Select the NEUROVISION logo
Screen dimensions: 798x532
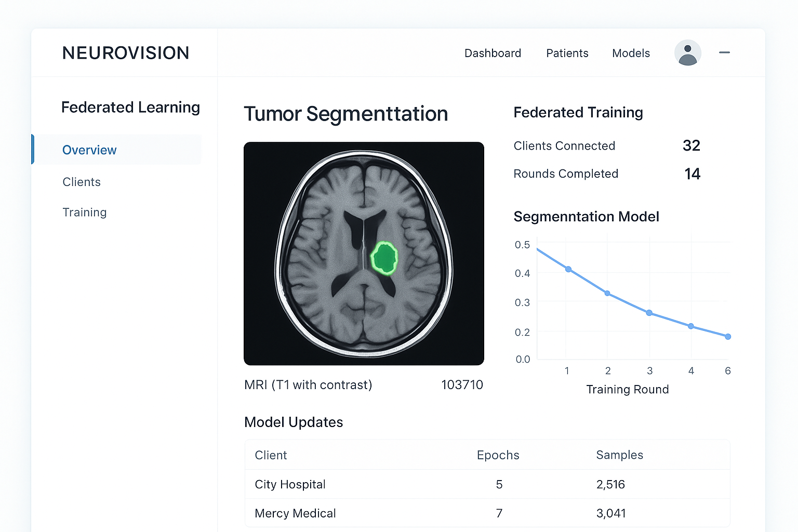(126, 53)
